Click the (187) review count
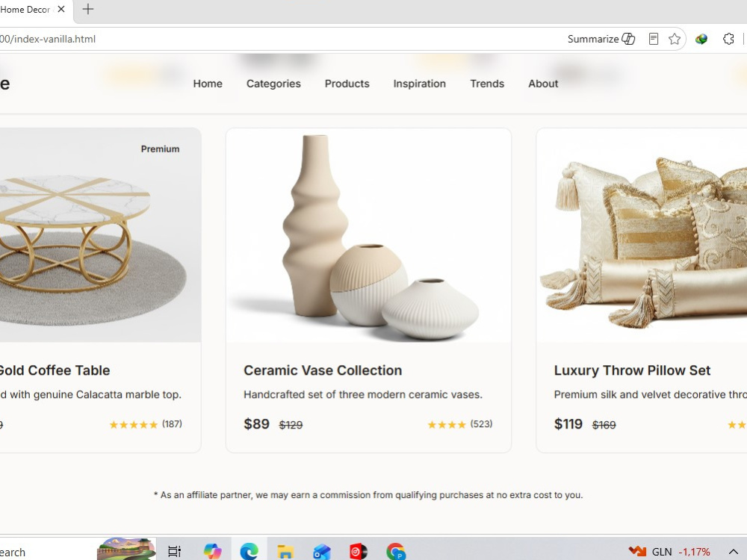This screenshot has width=747, height=560. pos(172,424)
